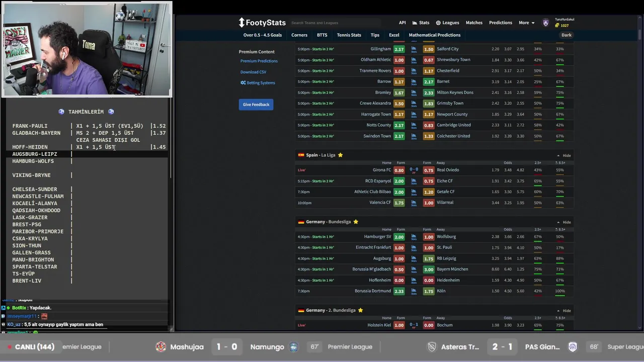
Task: Open Stats icon for Harrogate Town match
Action: (x=414, y=114)
